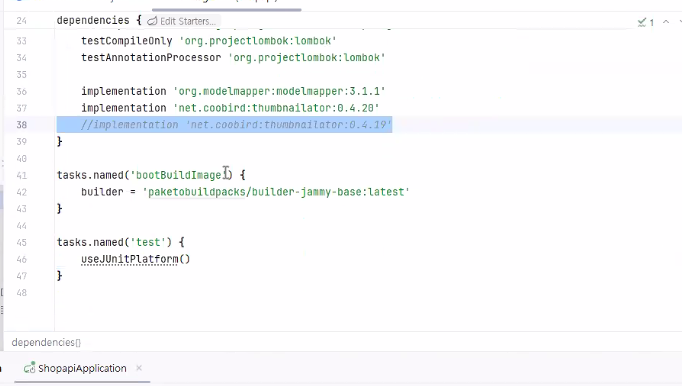Click line number 45 in gutter
This screenshot has width=682, height=386.
click(21, 242)
